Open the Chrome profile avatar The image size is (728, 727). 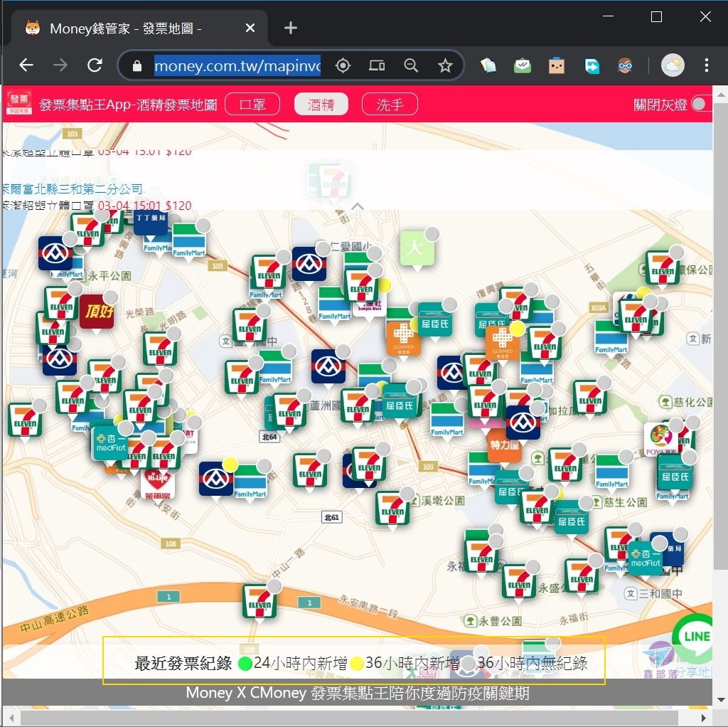click(x=673, y=65)
